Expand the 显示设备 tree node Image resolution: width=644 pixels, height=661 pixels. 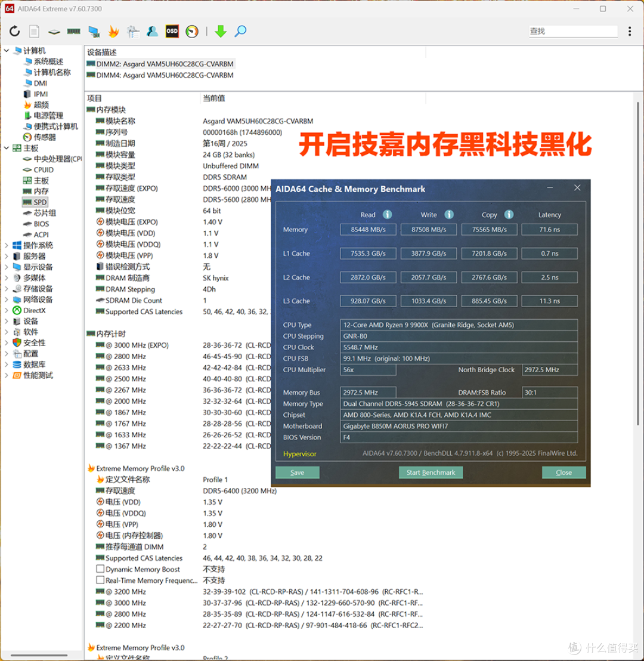[x=7, y=267]
